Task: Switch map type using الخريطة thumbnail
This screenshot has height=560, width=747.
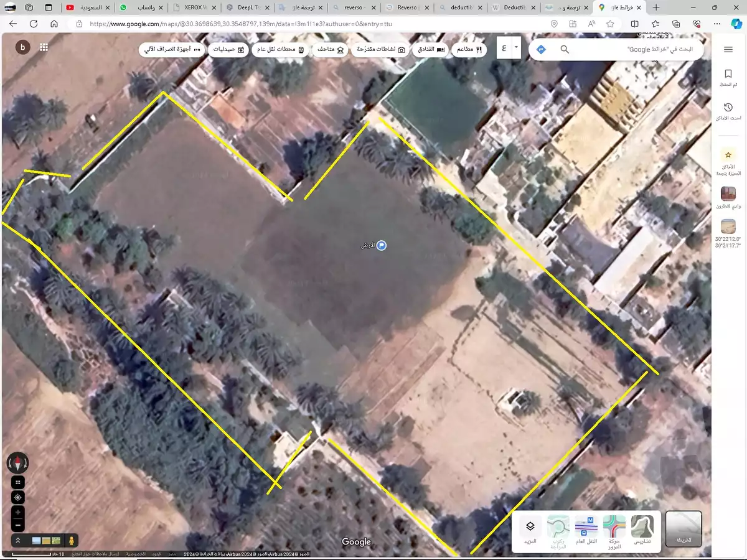Action: click(x=683, y=528)
